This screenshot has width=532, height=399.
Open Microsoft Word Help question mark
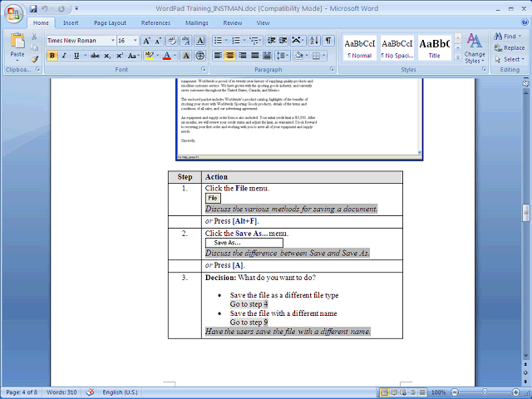525,22
